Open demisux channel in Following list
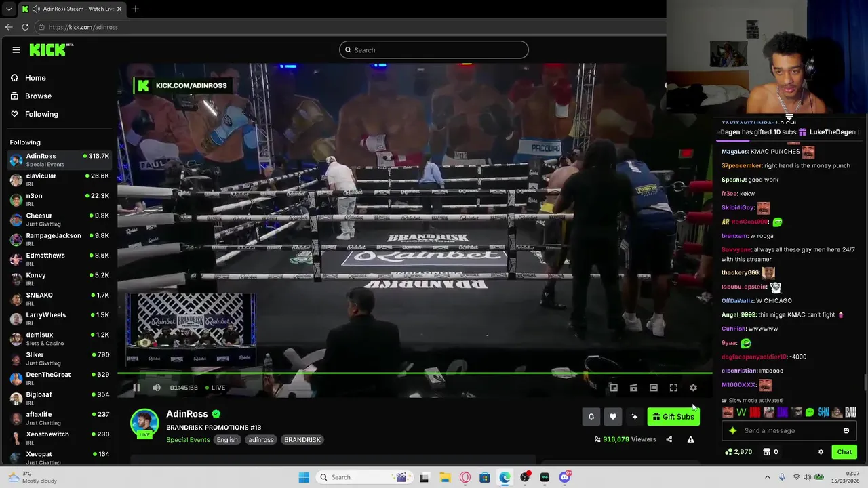Image resolution: width=868 pixels, height=488 pixels. click(x=59, y=338)
